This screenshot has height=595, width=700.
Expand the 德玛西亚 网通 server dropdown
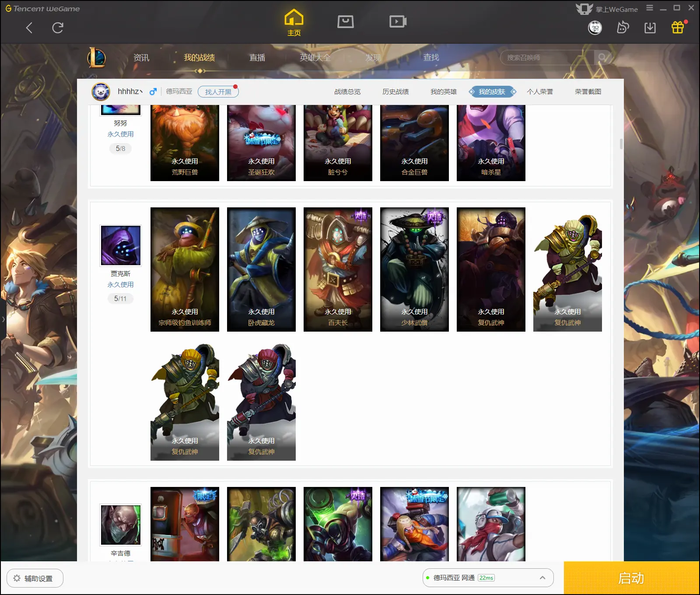pyautogui.click(x=542, y=577)
